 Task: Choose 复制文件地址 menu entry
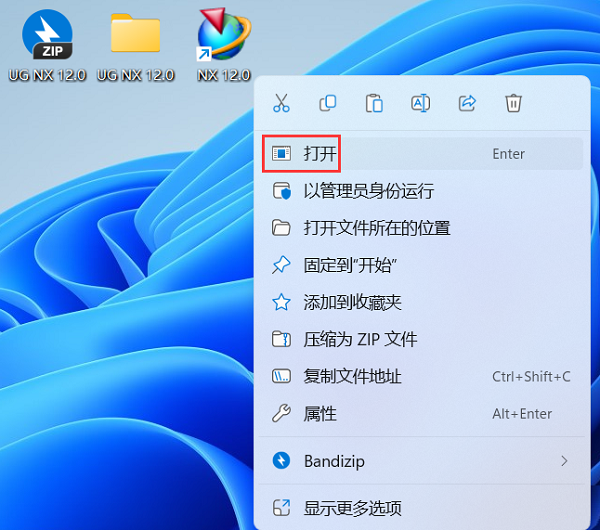pyautogui.click(x=422, y=377)
